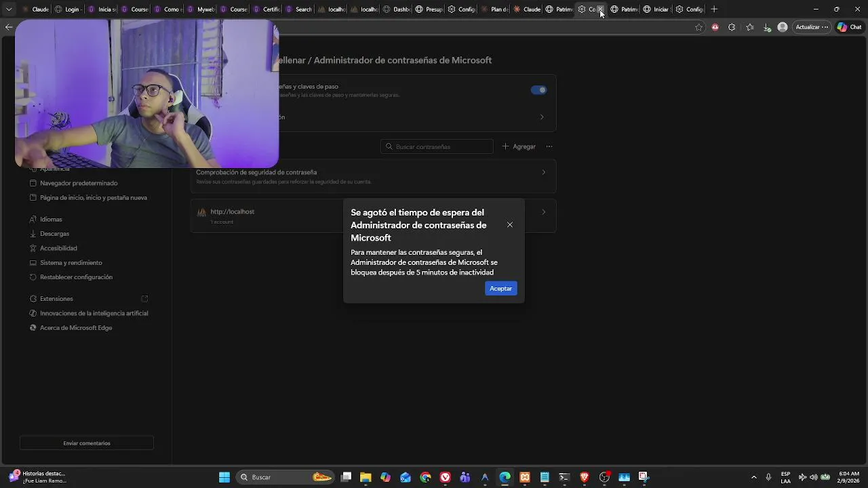
Task: Go back with the browser back arrow
Action: coord(8,27)
